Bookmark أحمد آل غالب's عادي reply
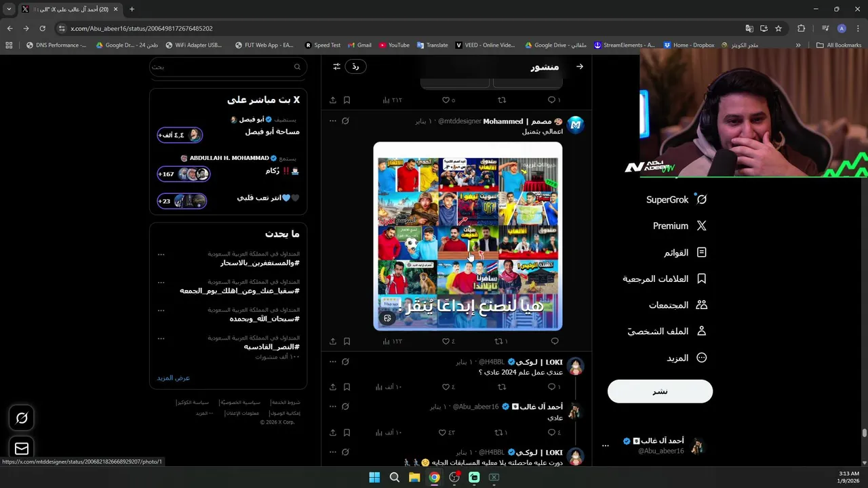The width and height of the screenshot is (868, 488). 347,432
